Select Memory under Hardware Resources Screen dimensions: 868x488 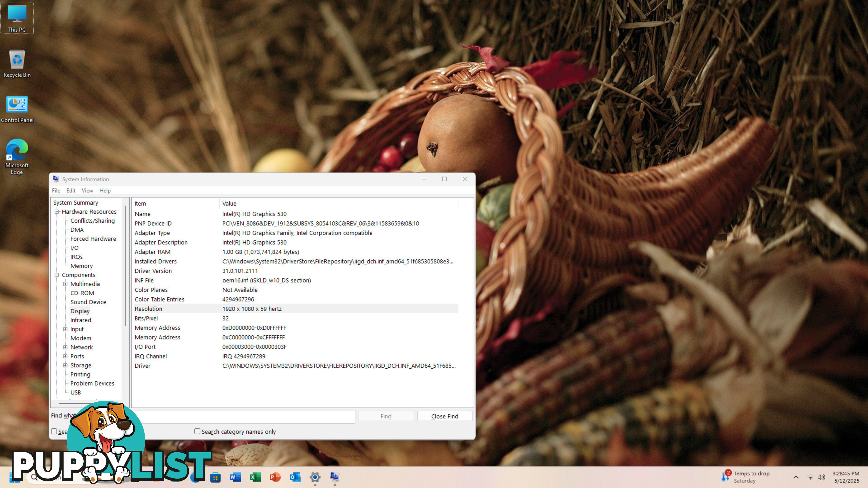click(81, 266)
